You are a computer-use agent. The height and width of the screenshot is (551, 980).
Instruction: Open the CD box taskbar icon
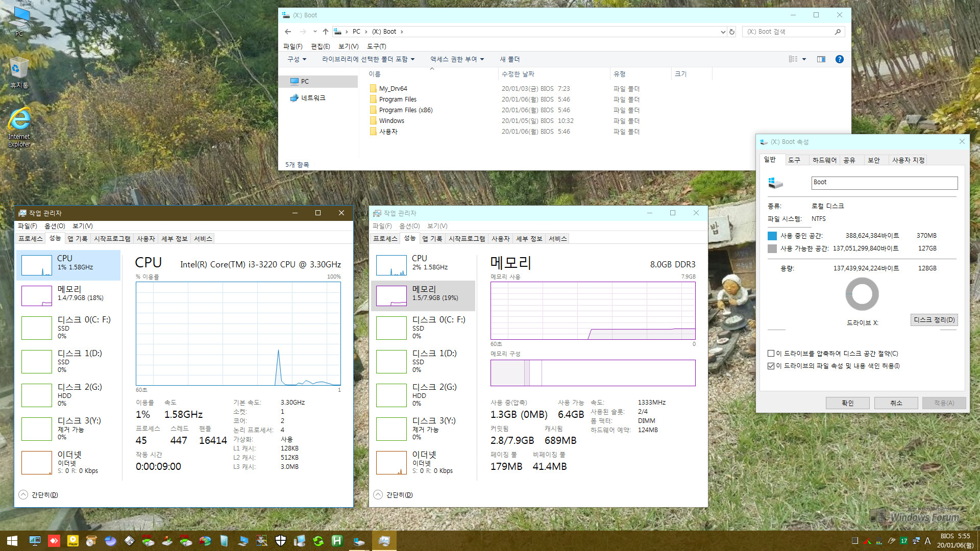[x=92, y=541]
